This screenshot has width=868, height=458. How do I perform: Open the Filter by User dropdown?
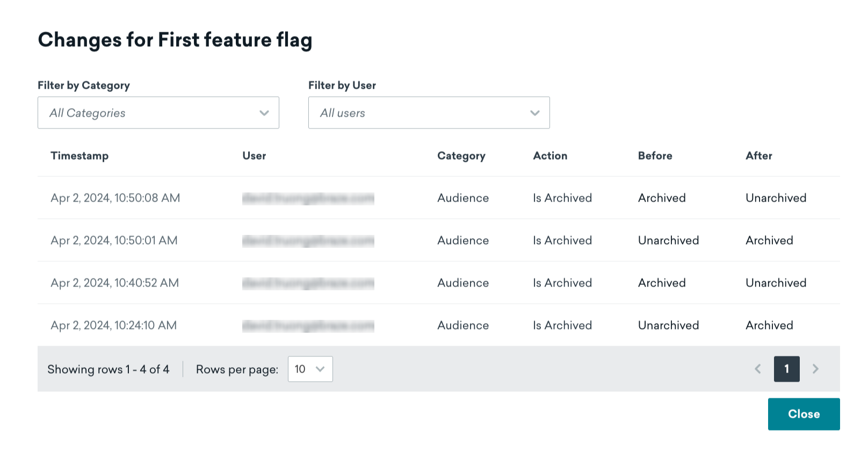point(429,113)
